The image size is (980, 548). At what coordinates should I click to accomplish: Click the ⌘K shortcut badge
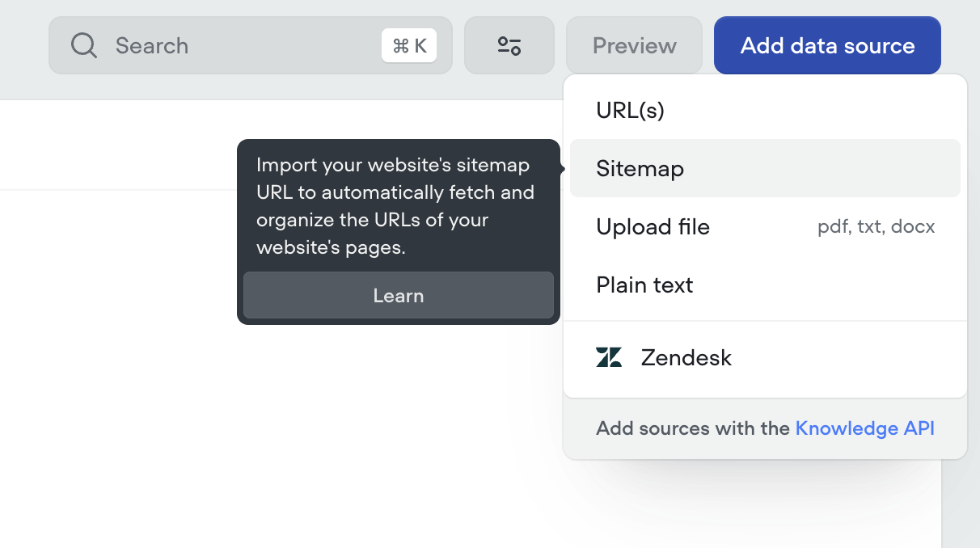tap(409, 45)
